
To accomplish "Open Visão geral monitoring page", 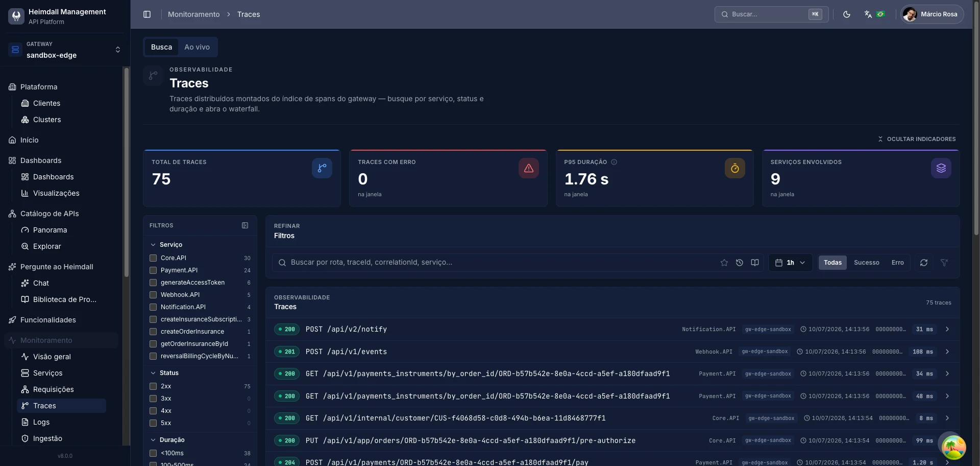I will coord(52,357).
